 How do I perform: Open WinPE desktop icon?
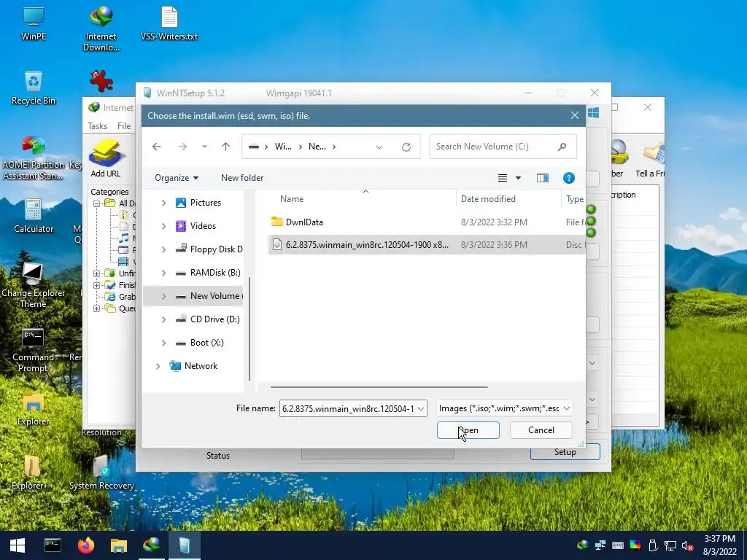pos(34,24)
